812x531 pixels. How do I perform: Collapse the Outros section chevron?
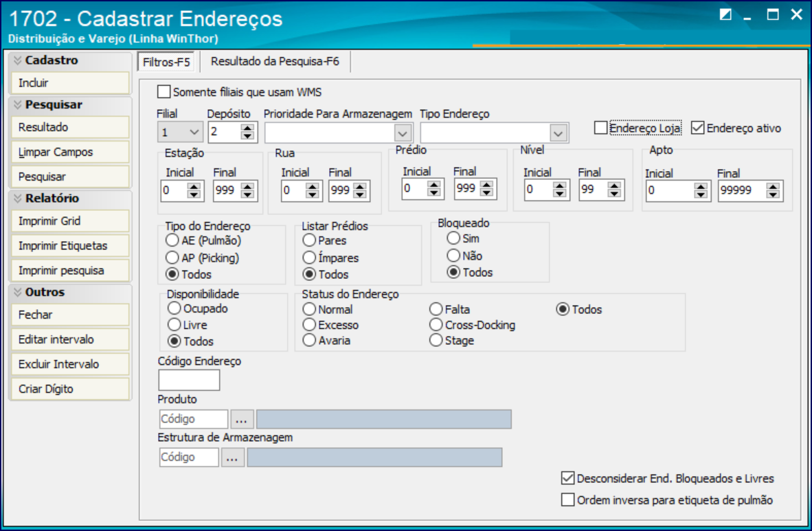tap(18, 292)
